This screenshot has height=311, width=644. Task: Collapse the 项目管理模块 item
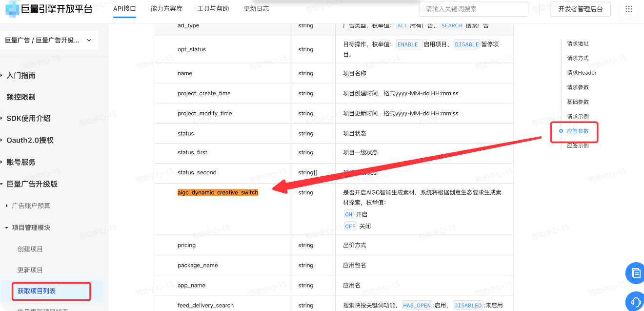[31, 228]
